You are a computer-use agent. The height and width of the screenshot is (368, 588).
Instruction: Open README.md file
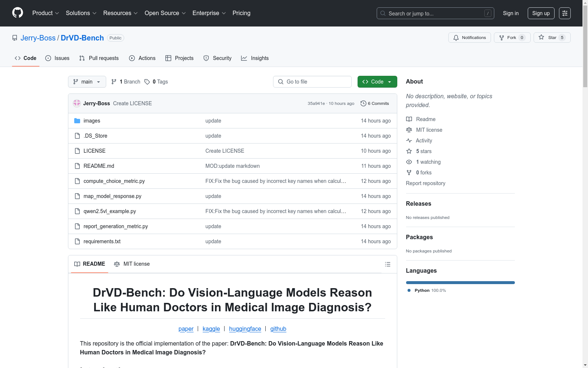coord(99,166)
